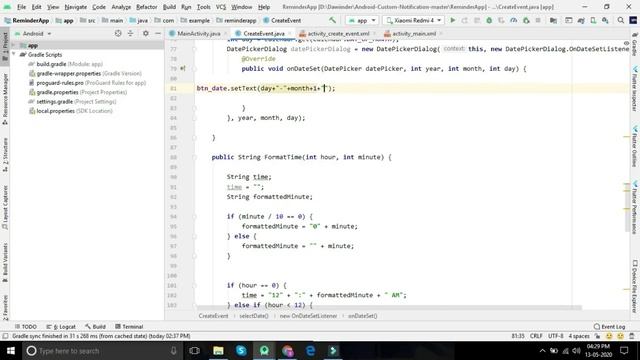Toggle the Build Variants sidebar tab
This screenshot has height=360, width=640.
click(x=5, y=263)
